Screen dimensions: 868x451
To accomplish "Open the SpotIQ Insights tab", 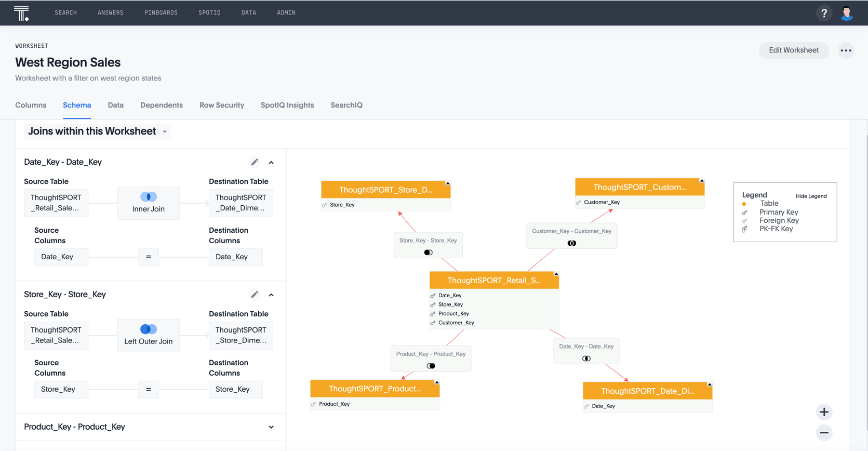I will point(287,105).
